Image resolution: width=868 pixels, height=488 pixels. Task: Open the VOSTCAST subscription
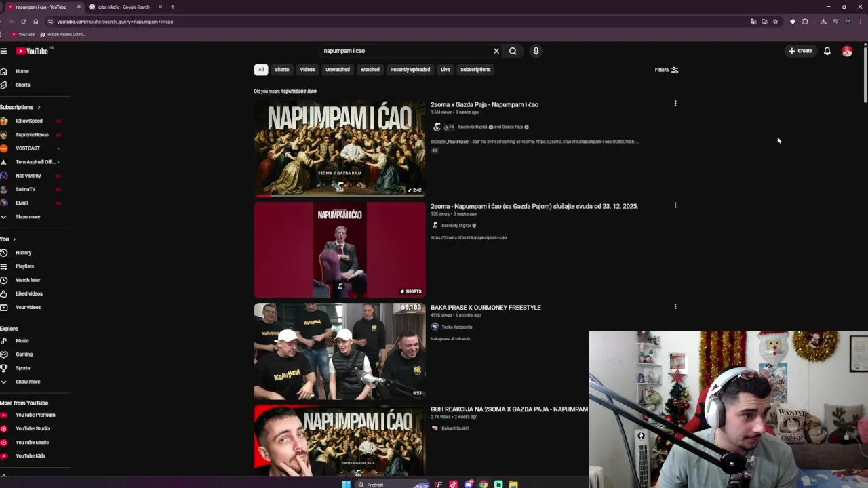28,148
